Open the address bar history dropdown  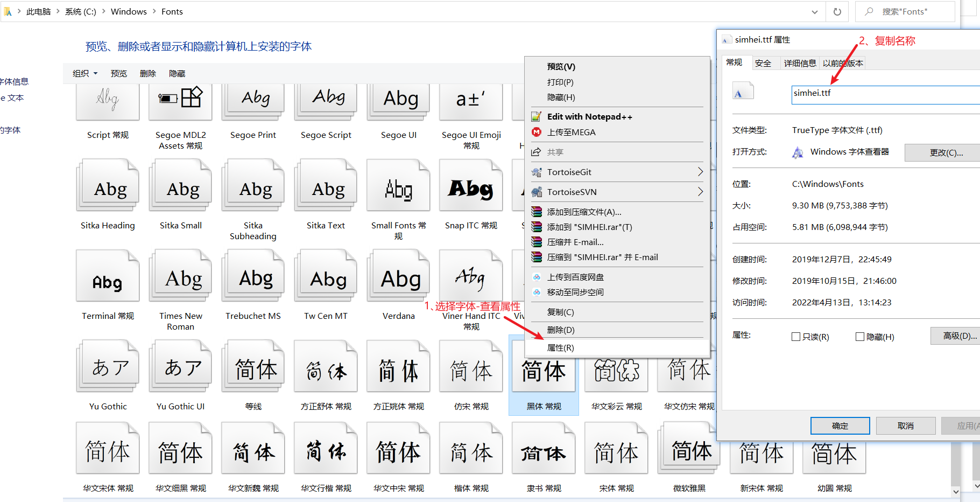815,11
